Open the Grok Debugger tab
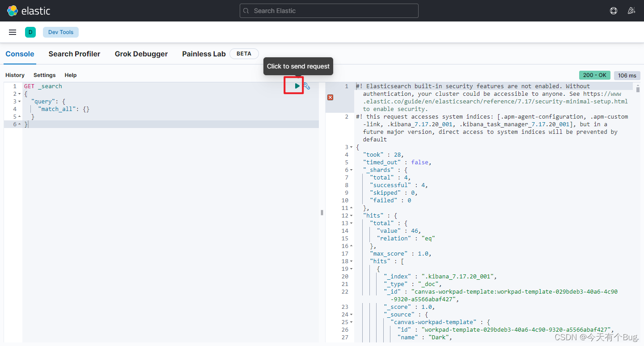644x346 pixels. point(141,54)
